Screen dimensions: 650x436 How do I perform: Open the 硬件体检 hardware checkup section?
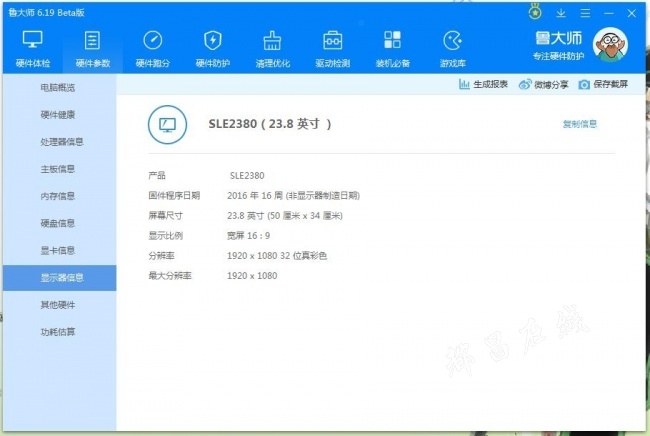(x=33, y=49)
